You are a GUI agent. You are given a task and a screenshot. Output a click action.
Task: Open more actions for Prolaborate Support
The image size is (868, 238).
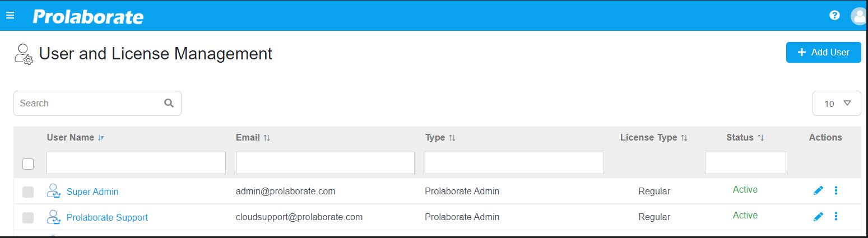(x=836, y=217)
